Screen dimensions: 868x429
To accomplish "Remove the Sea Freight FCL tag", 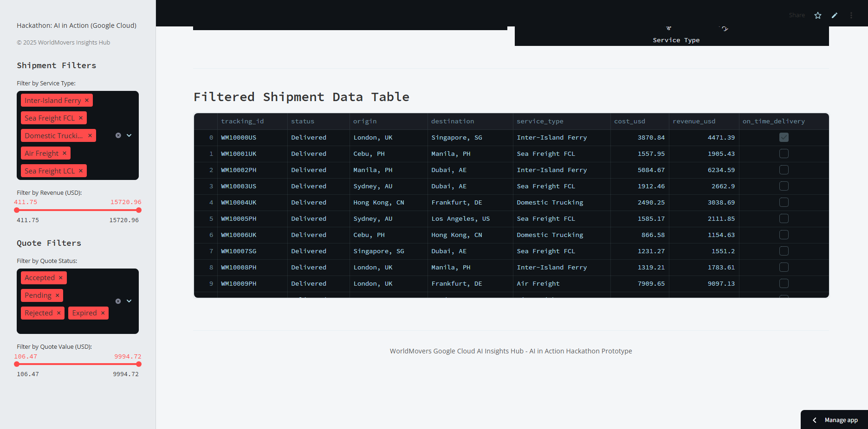I will pos(81,118).
